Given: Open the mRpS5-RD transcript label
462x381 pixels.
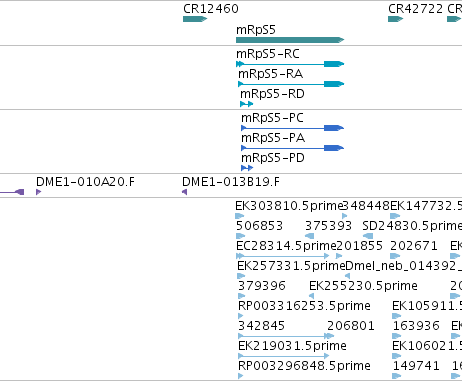Looking at the screenshot, I should (x=272, y=94).
